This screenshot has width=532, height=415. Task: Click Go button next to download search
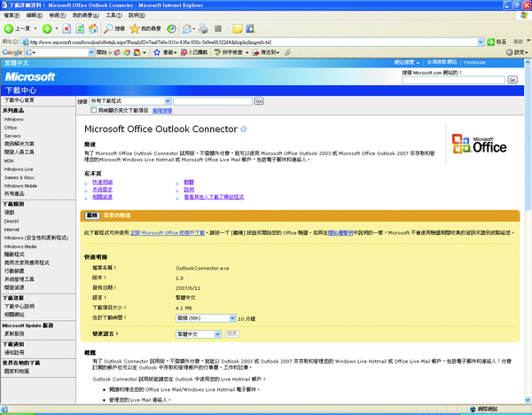click(x=259, y=101)
